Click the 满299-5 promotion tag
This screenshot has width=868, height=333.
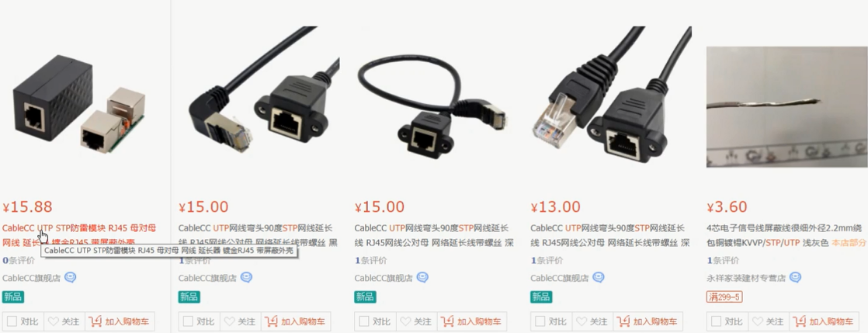[x=724, y=297]
